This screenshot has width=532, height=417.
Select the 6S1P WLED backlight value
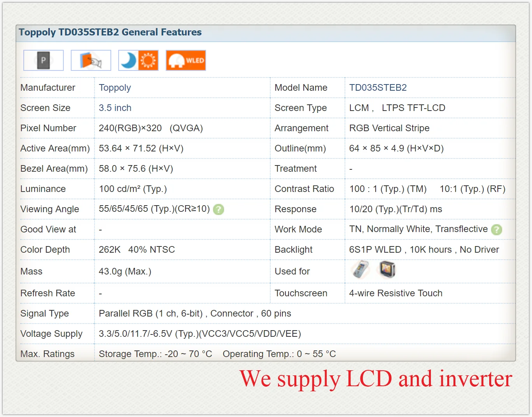pos(424,250)
